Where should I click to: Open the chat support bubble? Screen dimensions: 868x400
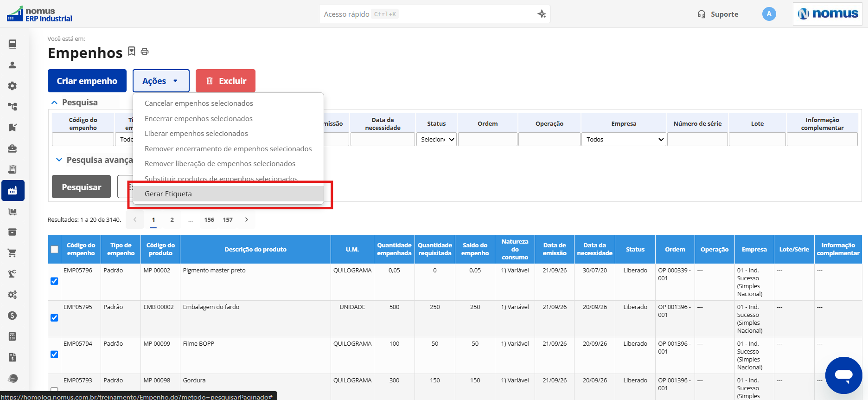pyautogui.click(x=843, y=375)
